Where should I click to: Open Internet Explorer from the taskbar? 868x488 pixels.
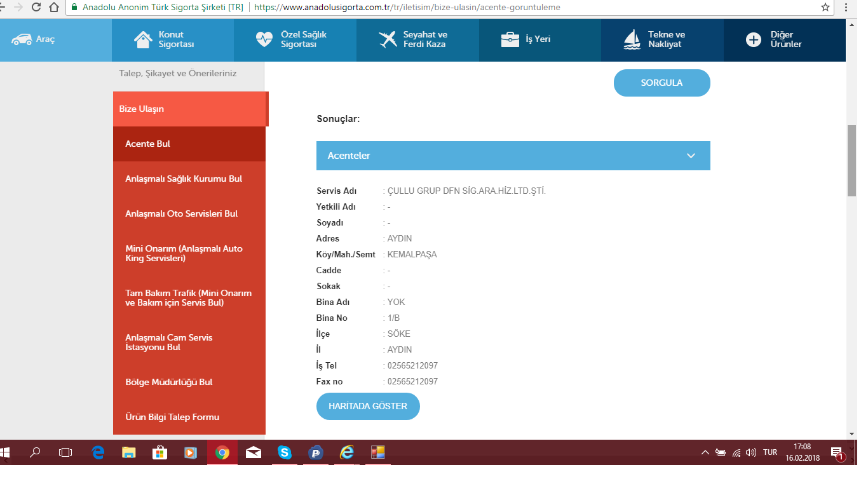tap(347, 452)
